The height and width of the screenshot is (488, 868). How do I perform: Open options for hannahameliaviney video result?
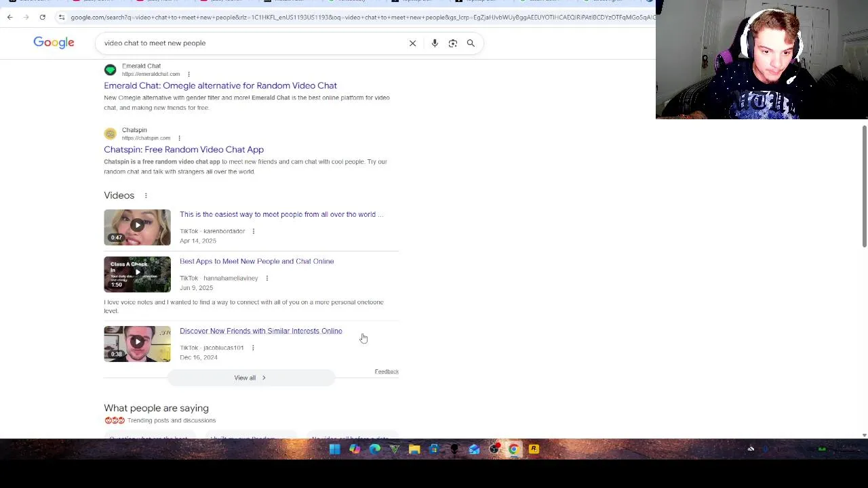(267, 278)
